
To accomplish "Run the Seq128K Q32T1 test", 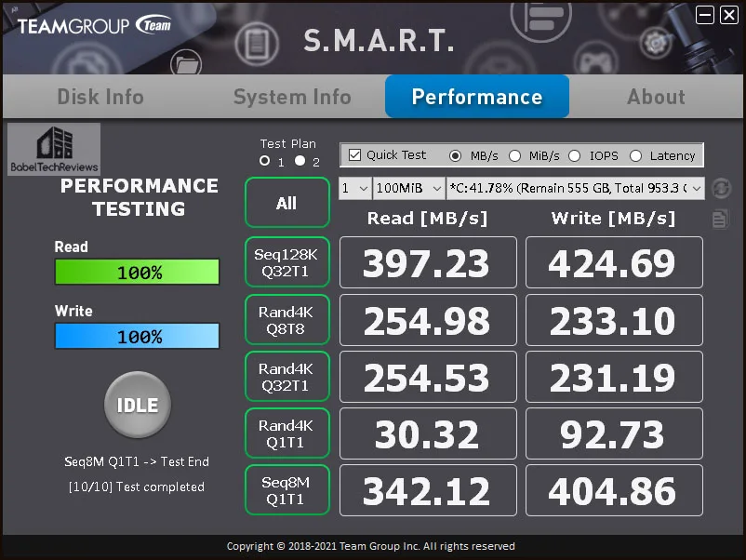I will (x=286, y=262).
